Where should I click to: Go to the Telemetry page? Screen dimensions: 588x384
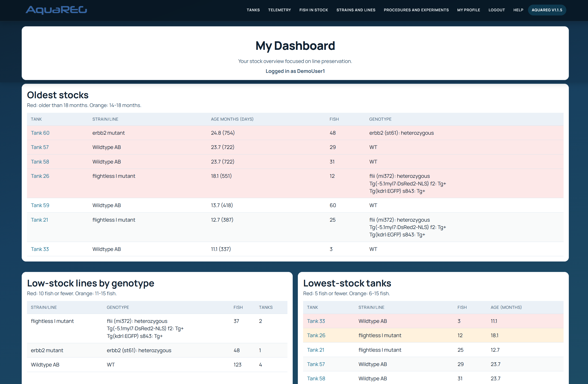tap(279, 10)
